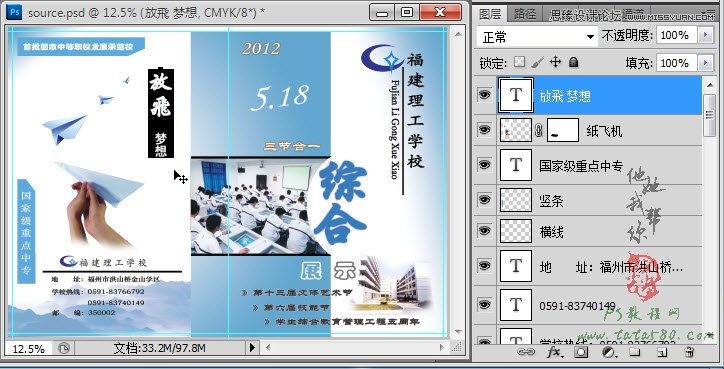Click the Photoshop icon in the document title bar
The image size is (724, 369).
pos(13,12)
